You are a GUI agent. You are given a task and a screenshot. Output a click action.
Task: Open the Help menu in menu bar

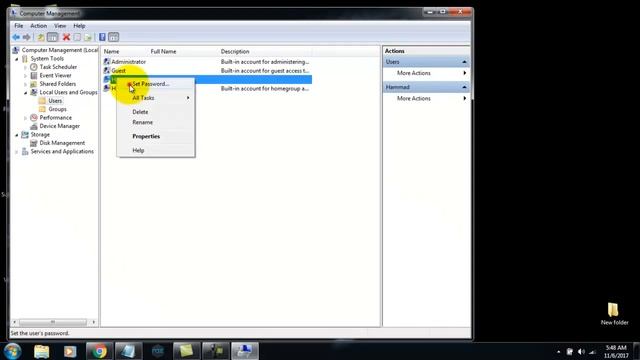tap(79, 26)
